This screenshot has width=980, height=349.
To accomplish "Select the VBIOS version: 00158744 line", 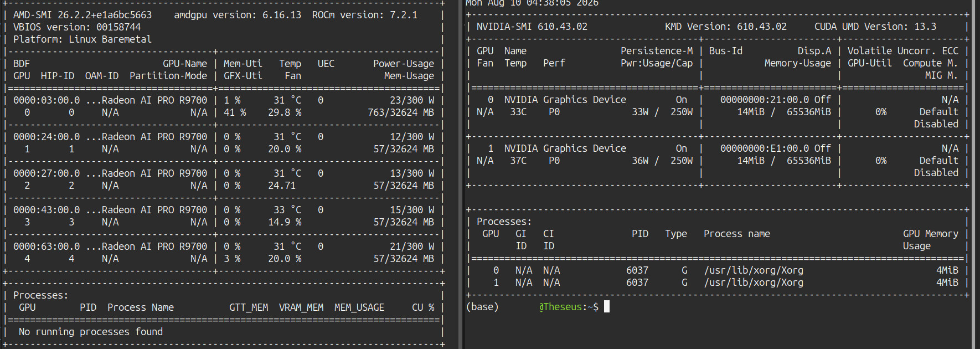I will pos(77,27).
